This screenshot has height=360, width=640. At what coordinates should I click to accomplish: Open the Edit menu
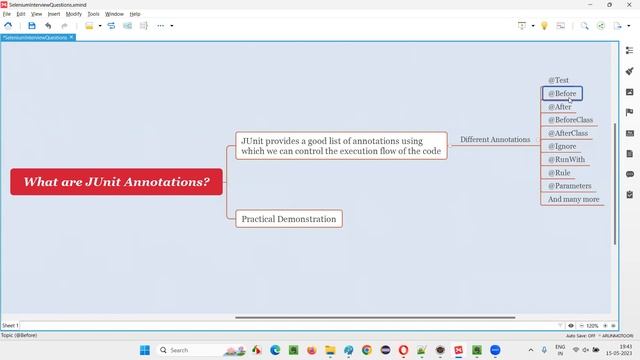(21, 14)
